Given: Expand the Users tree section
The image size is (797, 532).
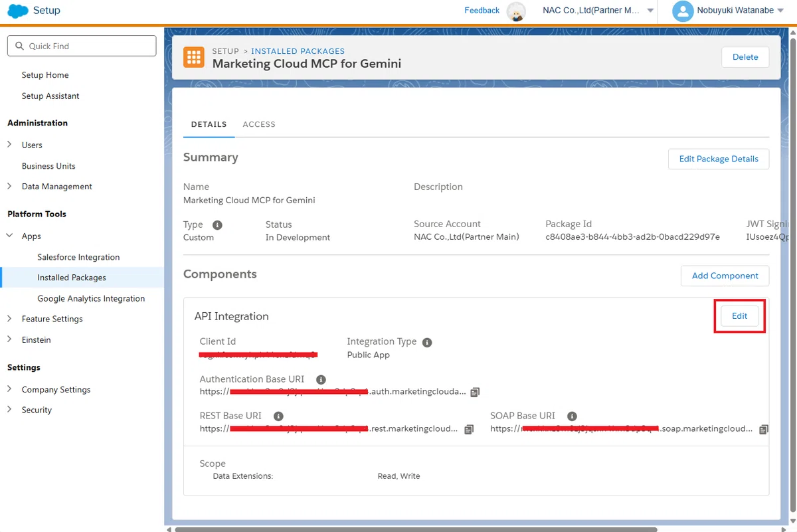Looking at the screenshot, I should [9, 144].
